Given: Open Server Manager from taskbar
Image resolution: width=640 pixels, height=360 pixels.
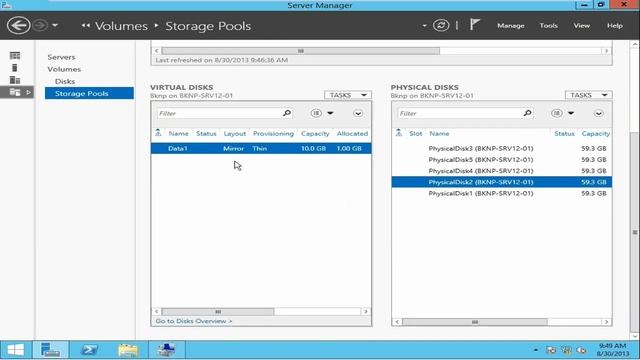Looking at the screenshot, I should point(51,350).
